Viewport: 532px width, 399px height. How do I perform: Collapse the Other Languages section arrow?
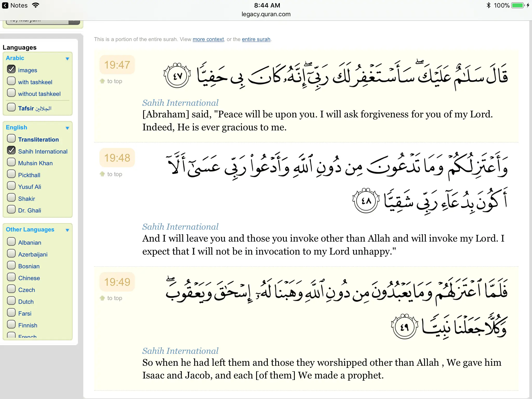[67, 230]
